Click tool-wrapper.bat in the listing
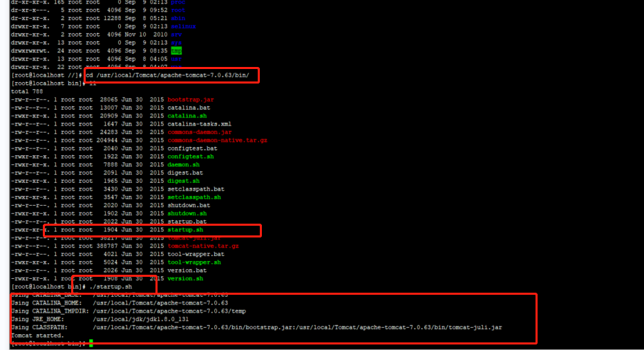The height and width of the screenshot is (350, 644). pyautogui.click(x=196, y=254)
